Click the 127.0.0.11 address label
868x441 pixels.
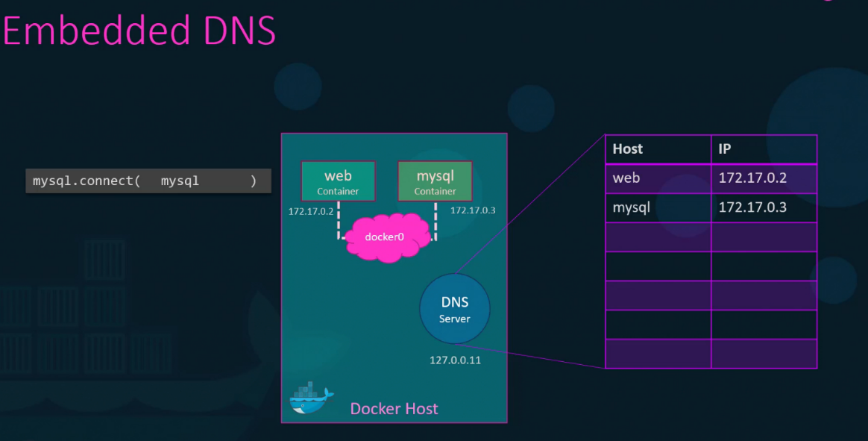pyautogui.click(x=455, y=359)
